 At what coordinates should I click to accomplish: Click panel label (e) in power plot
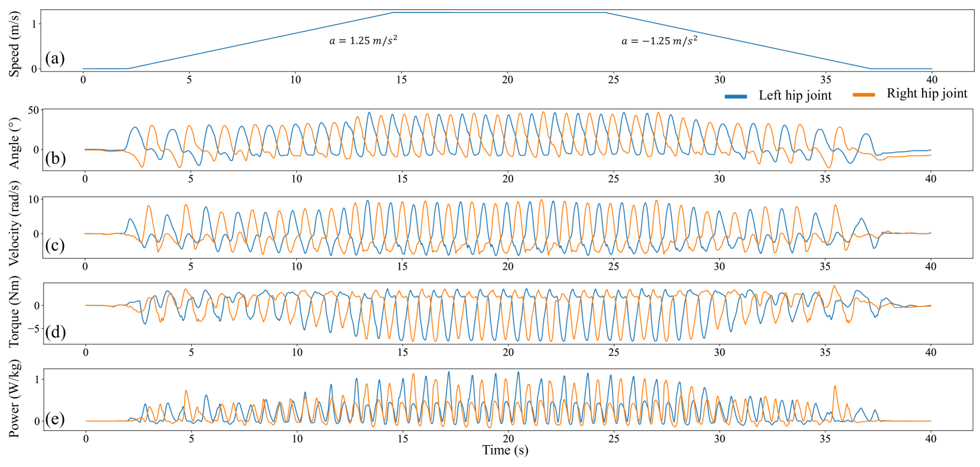click(x=55, y=419)
